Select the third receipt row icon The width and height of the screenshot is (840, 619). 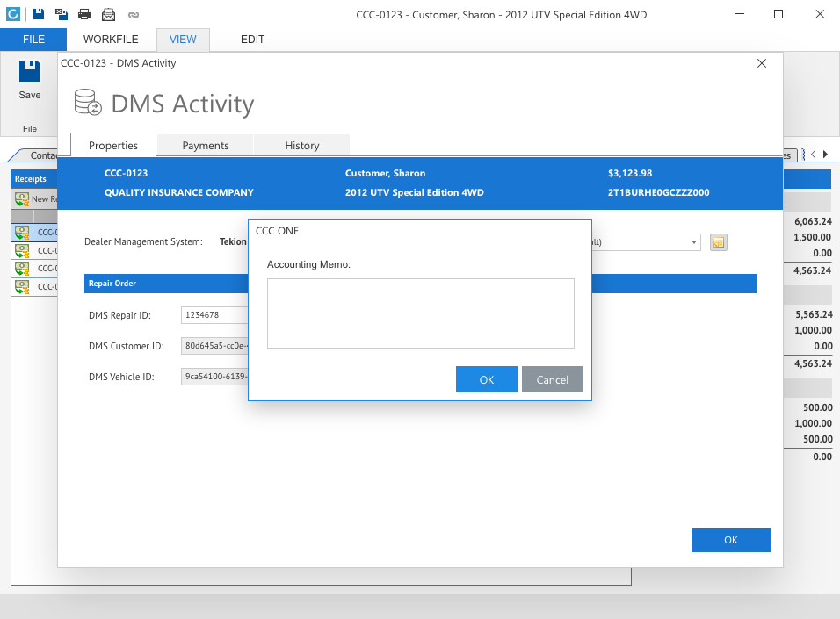(22, 269)
